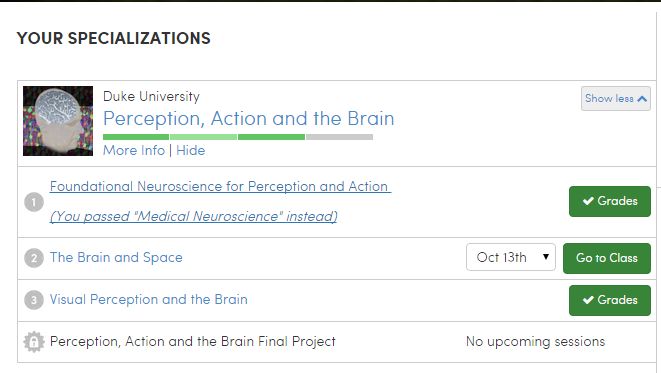This screenshot has width=661, height=373.
Task: Open Foundational Neuroscience for Perception and Action
Action: (220, 186)
